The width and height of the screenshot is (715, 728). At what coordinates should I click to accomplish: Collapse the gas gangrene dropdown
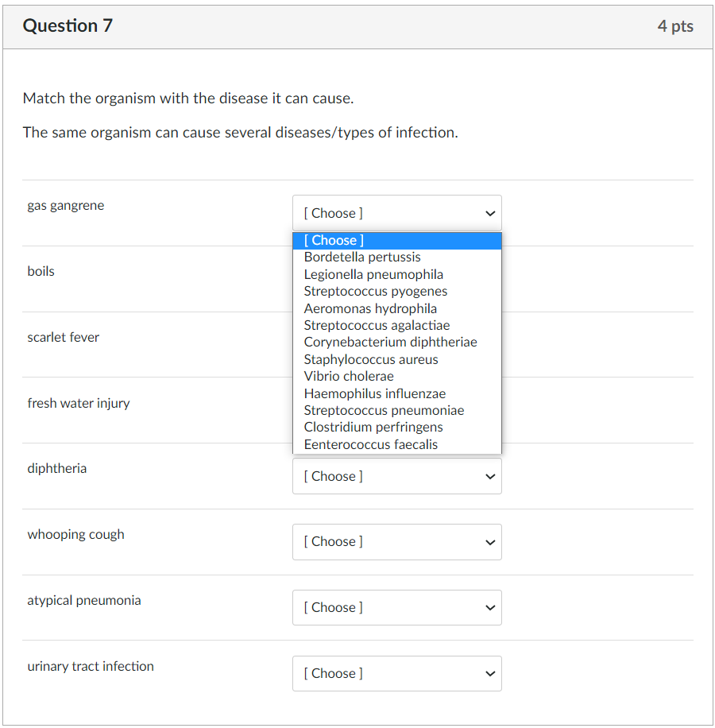pyautogui.click(x=396, y=213)
